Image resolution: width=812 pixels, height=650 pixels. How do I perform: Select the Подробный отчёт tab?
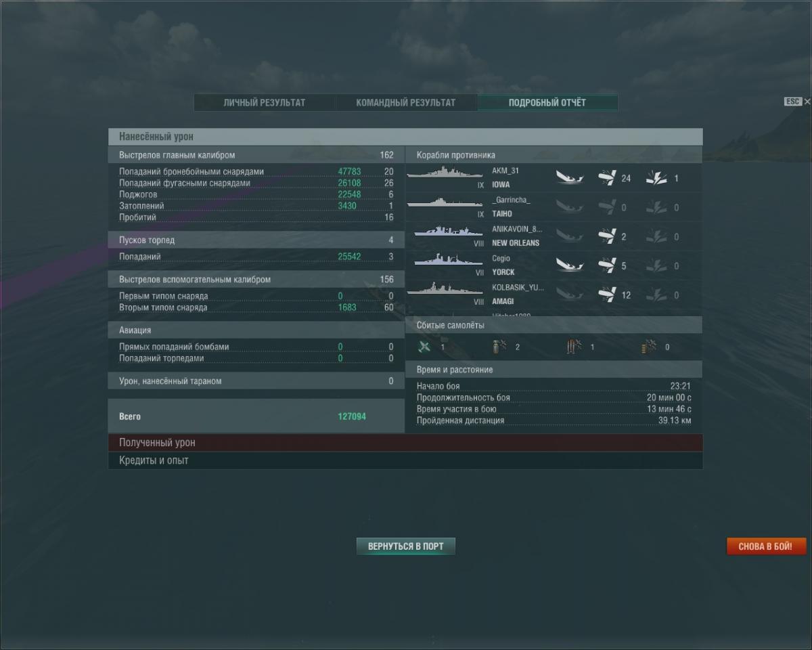coord(547,103)
